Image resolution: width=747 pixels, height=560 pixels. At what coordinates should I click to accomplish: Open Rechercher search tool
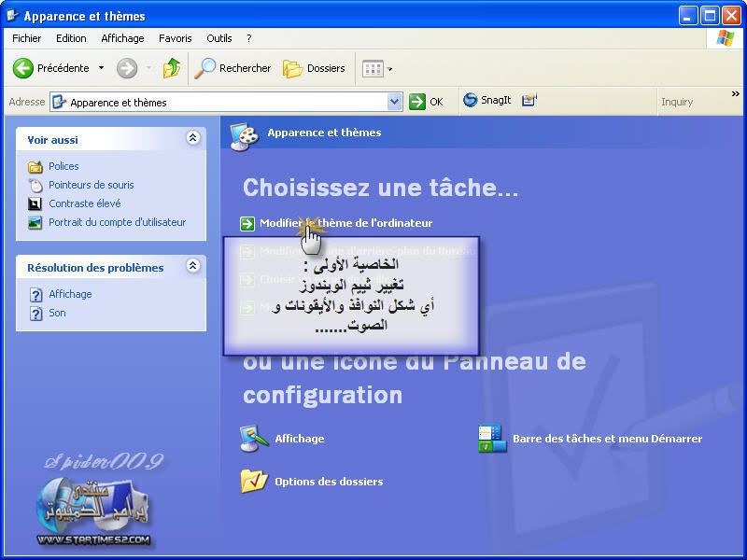[233, 68]
